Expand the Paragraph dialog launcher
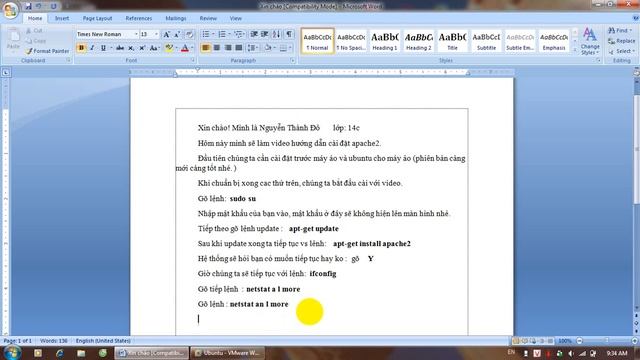640x360 pixels. [293, 60]
